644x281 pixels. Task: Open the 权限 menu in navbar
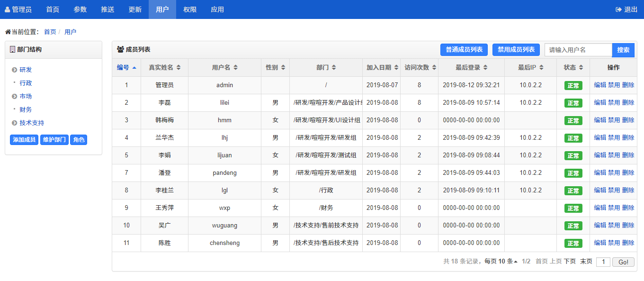190,9
